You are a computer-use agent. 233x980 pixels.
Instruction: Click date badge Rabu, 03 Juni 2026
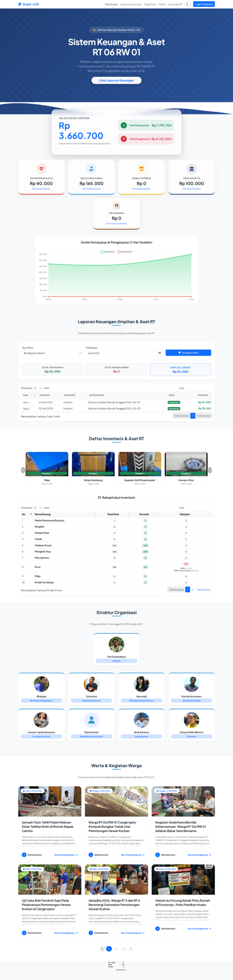(33, 791)
